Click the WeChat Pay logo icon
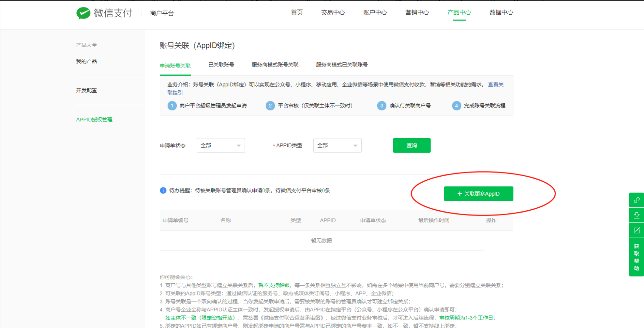 coord(83,13)
